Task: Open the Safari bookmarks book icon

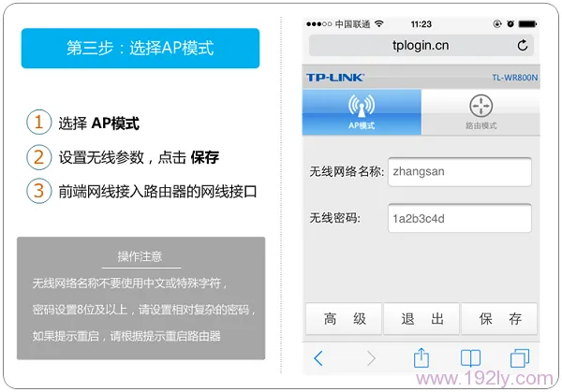Action: [x=470, y=358]
